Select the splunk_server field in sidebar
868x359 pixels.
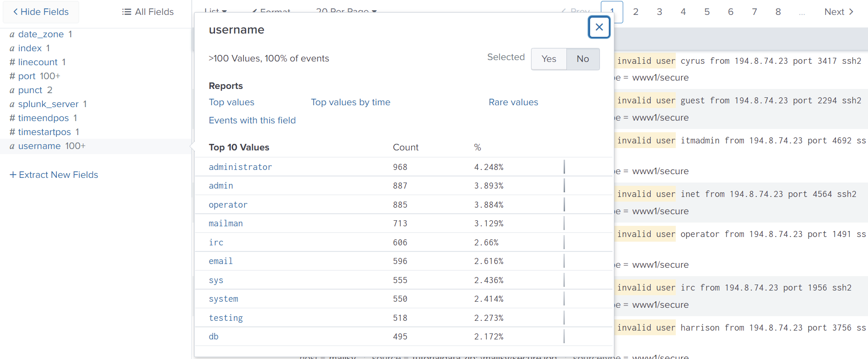[48, 104]
